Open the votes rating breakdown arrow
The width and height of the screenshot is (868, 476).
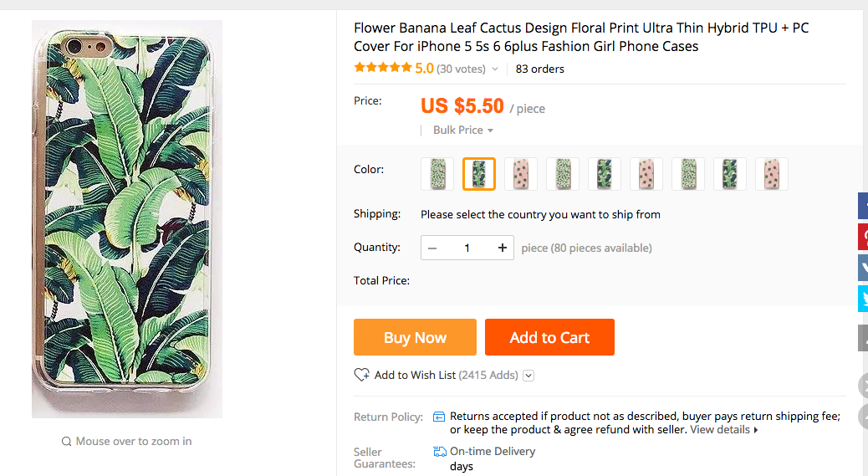click(495, 69)
